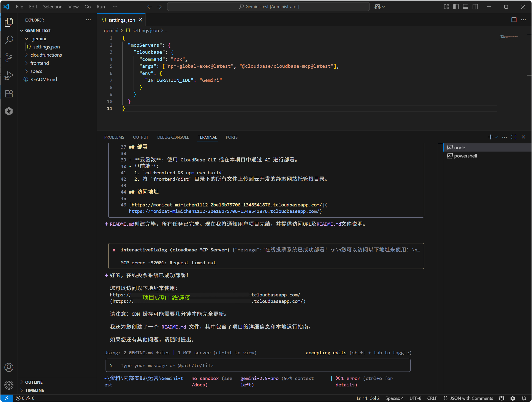Toggle the secondary sidebar visibility
The image size is (532, 402).
(475, 7)
